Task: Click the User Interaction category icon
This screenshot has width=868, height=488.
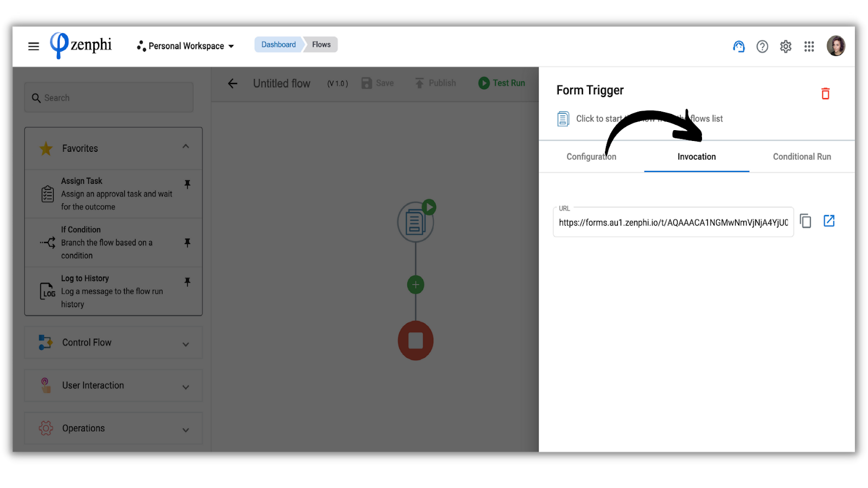Action: pos(46,386)
